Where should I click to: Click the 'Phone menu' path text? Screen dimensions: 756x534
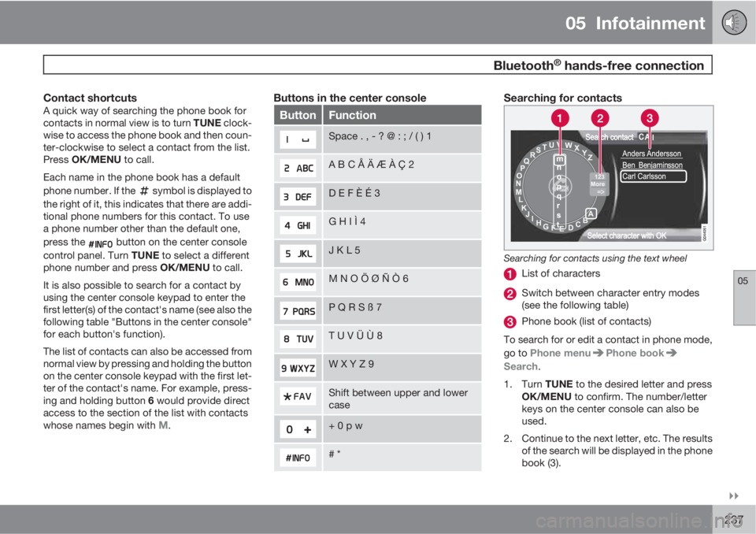pyautogui.click(x=560, y=353)
